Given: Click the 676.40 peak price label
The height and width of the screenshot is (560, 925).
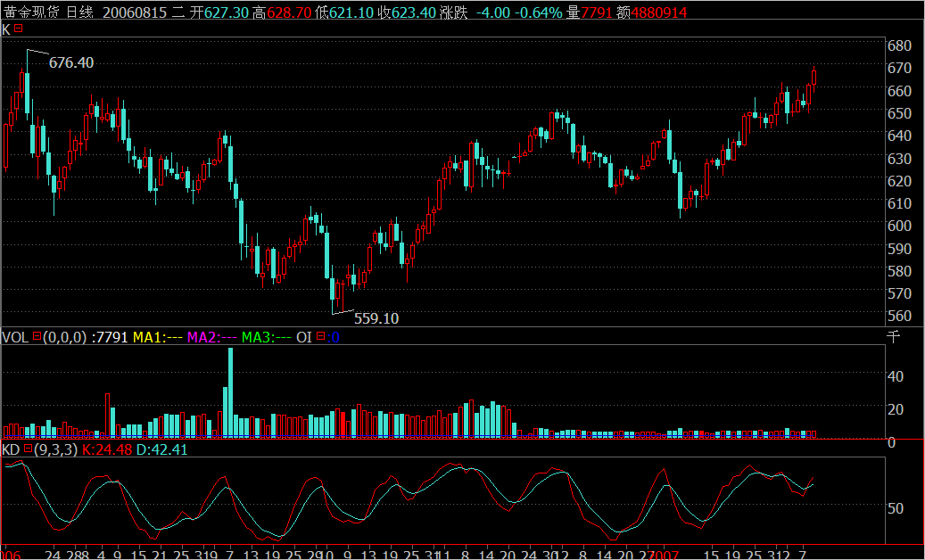Looking at the screenshot, I should [71, 62].
